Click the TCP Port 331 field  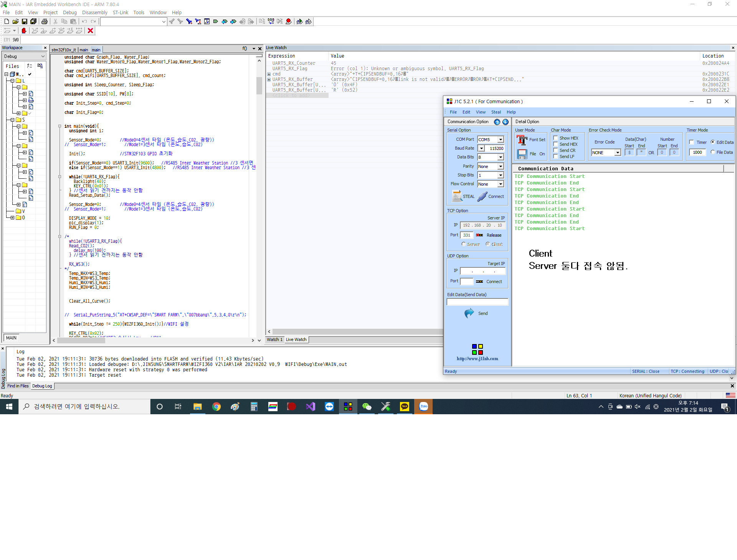[x=467, y=235]
